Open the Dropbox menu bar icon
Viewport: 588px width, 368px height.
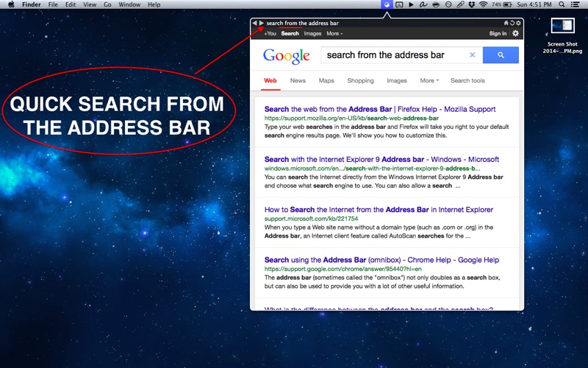pyautogui.click(x=472, y=4)
